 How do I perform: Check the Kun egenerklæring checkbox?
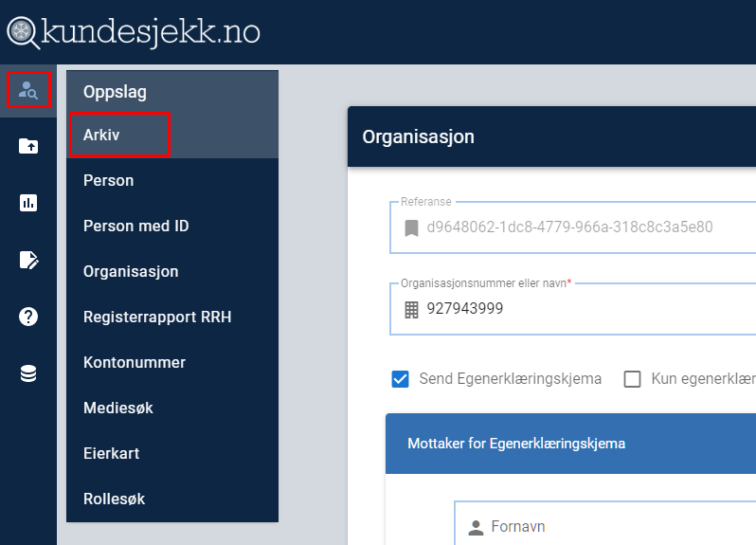click(x=632, y=379)
